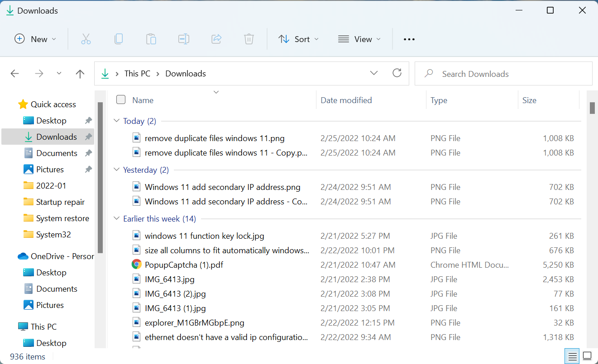Viewport: 598px width, 364px height.
Task: Collapse the Today file group
Action: (117, 121)
